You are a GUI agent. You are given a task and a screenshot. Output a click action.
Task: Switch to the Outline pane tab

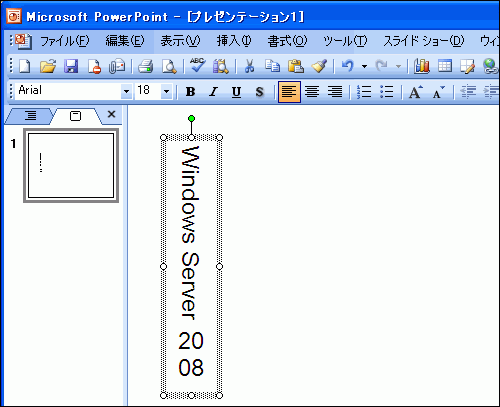tap(30, 116)
